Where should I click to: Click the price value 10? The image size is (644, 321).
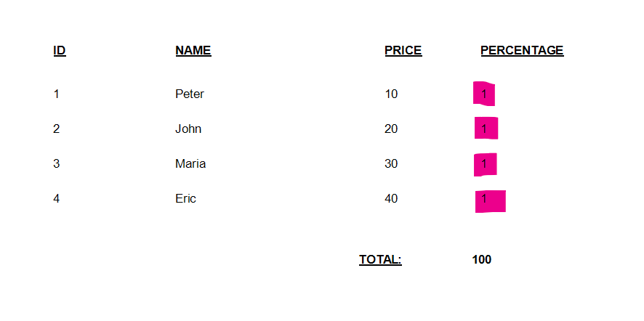391,94
